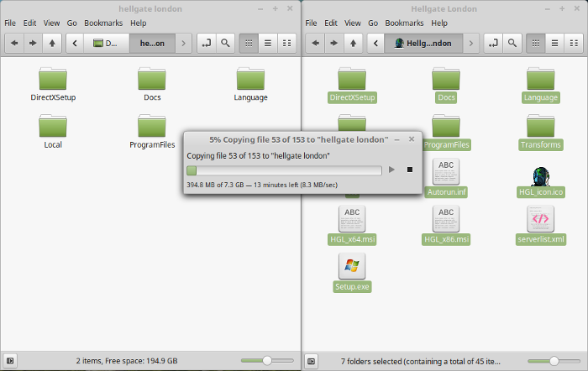Viewport: 588px width, 371px height.
Task: Open Help menu in left window
Action: pyautogui.click(x=139, y=23)
